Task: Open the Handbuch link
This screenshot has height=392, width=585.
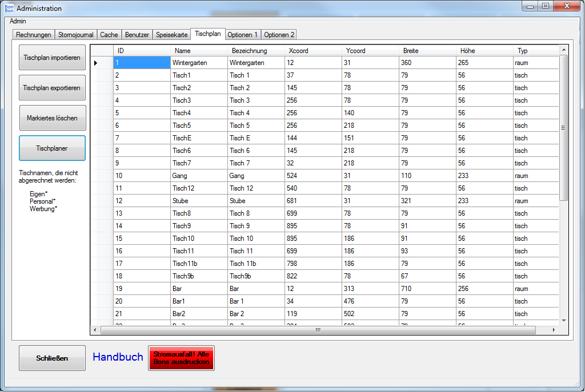Action: 118,357
